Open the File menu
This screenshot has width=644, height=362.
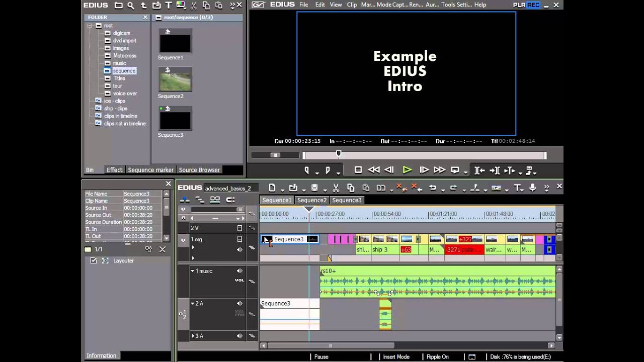[303, 5]
